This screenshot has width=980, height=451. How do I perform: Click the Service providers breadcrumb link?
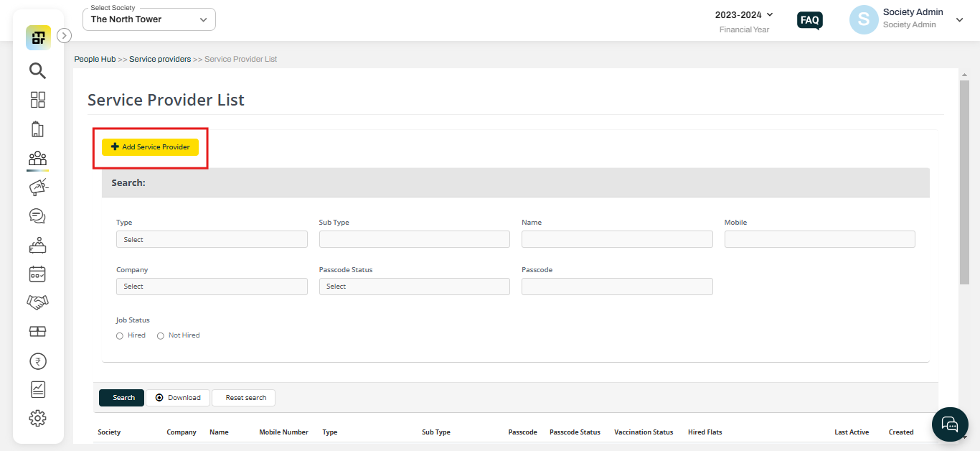[160, 59]
